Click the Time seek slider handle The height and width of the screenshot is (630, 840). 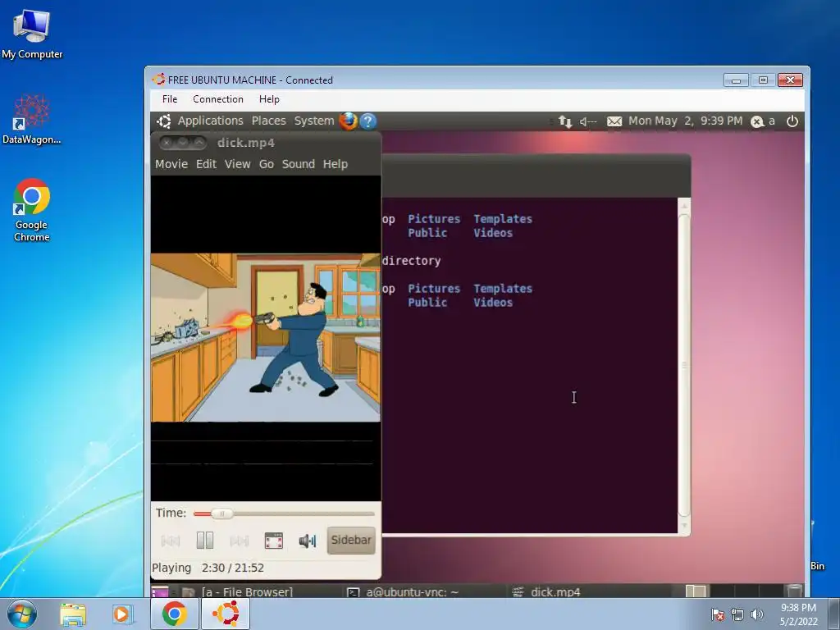(221, 514)
